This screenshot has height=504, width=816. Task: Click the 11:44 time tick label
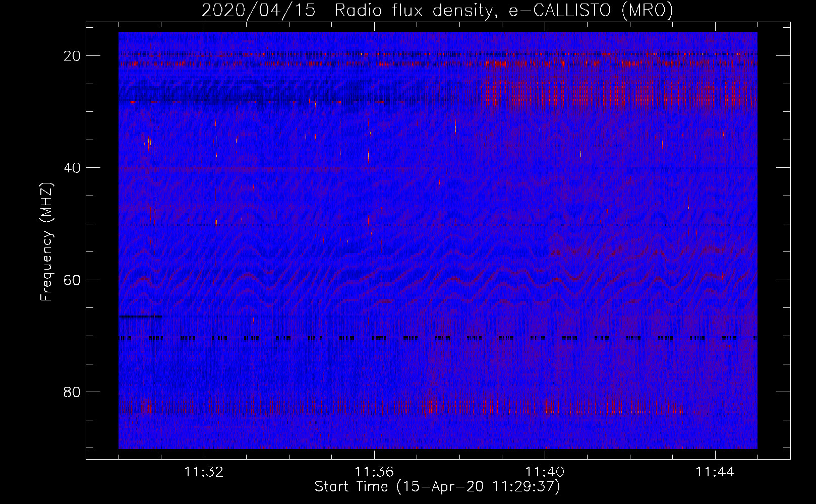tap(715, 472)
